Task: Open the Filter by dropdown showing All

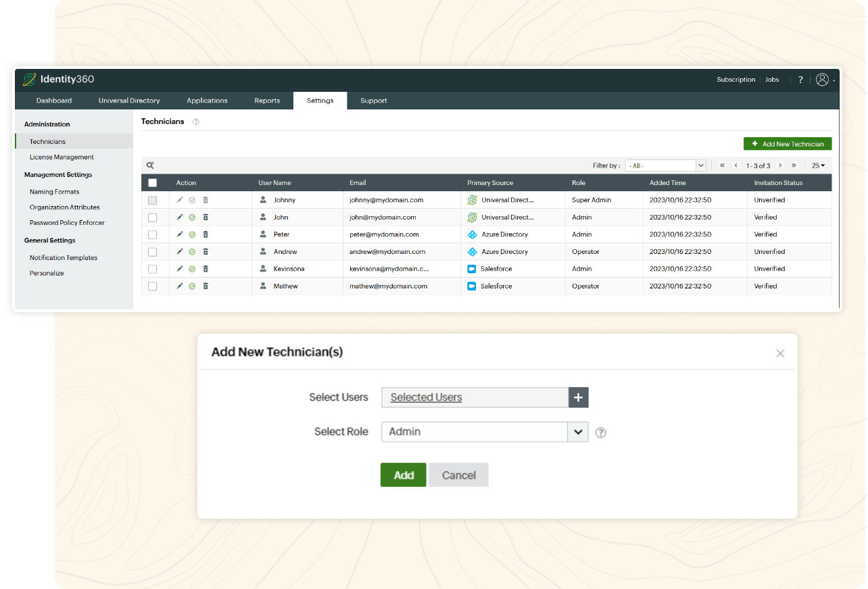Action: pyautogui.click(x=665, y=165)
